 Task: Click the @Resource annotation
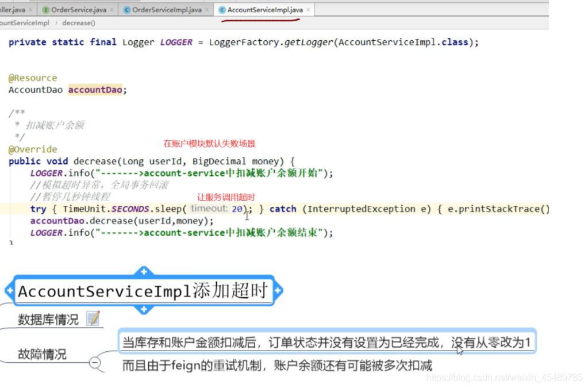[33, 78]
